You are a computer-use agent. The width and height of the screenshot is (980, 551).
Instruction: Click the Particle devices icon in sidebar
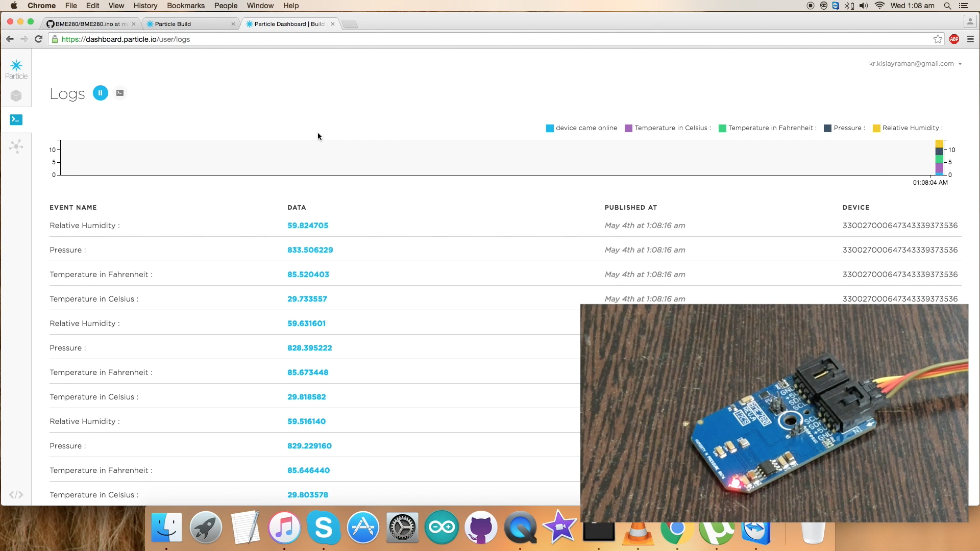pyautogui.click(x=16, y=95)
